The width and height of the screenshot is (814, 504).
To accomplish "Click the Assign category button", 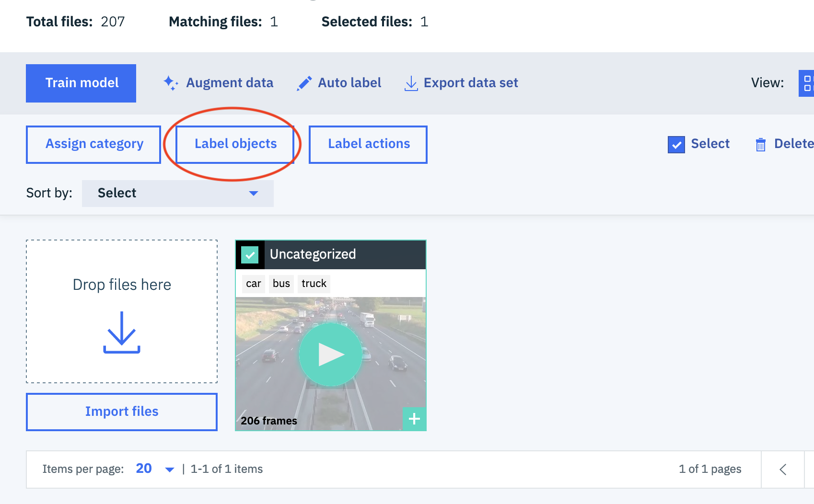I will click(93, 144).
